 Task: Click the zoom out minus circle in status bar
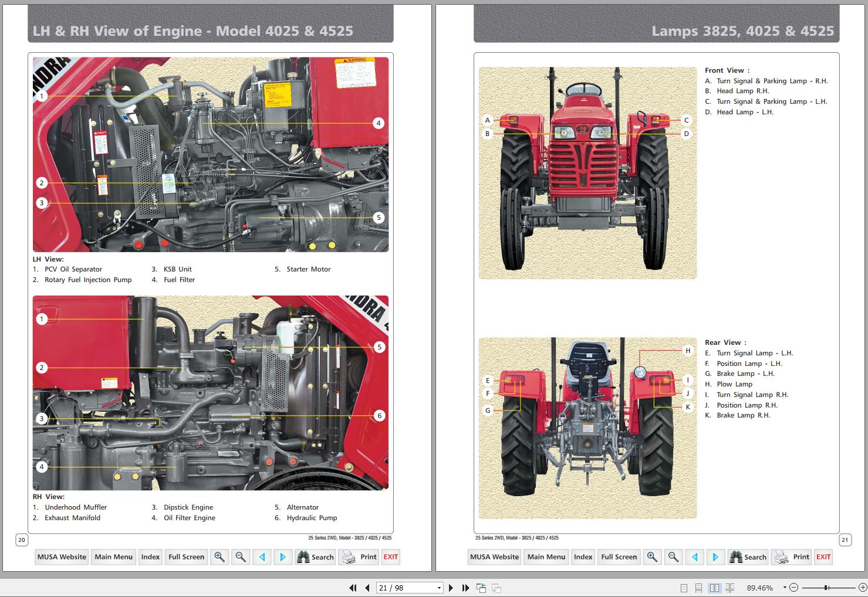793,588
